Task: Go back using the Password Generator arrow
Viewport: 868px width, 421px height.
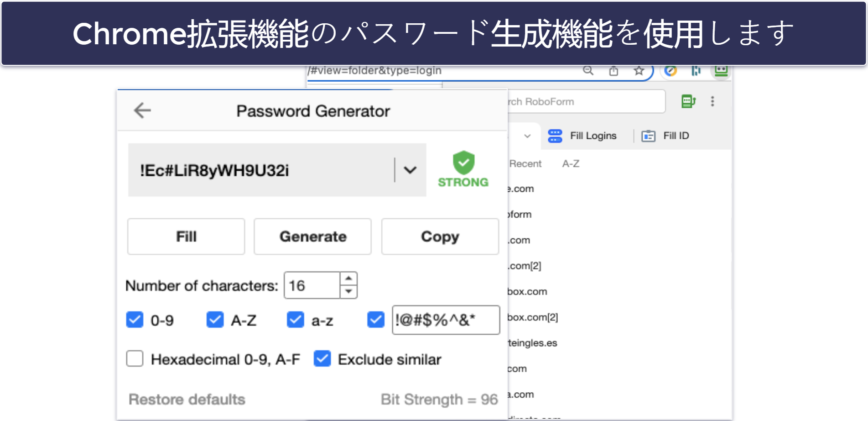Action: pyautogui.click(x=142, y=111)
